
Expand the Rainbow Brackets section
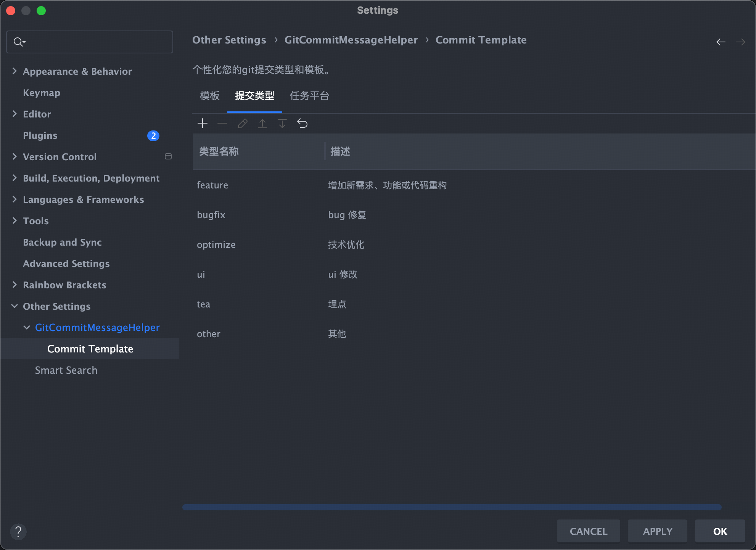tap(14, 285)
